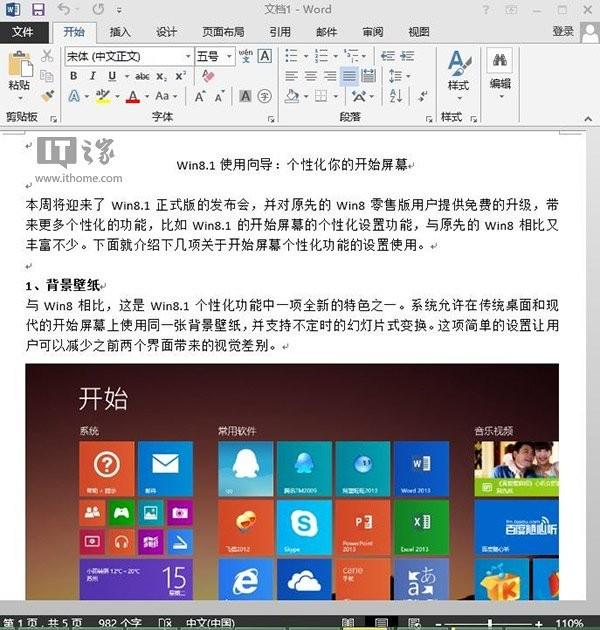
Task: Click the Align Left paragraph icon
Action: (291, 76)
